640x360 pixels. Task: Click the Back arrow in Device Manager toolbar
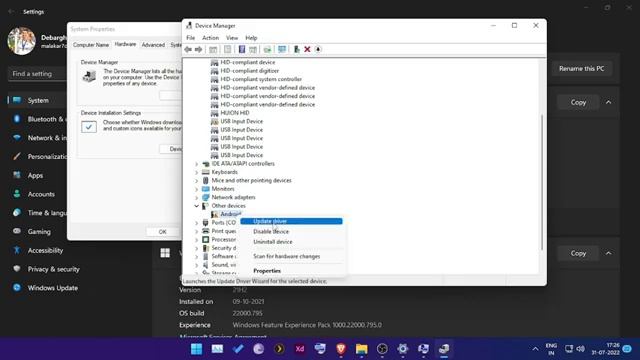point(188,49)
